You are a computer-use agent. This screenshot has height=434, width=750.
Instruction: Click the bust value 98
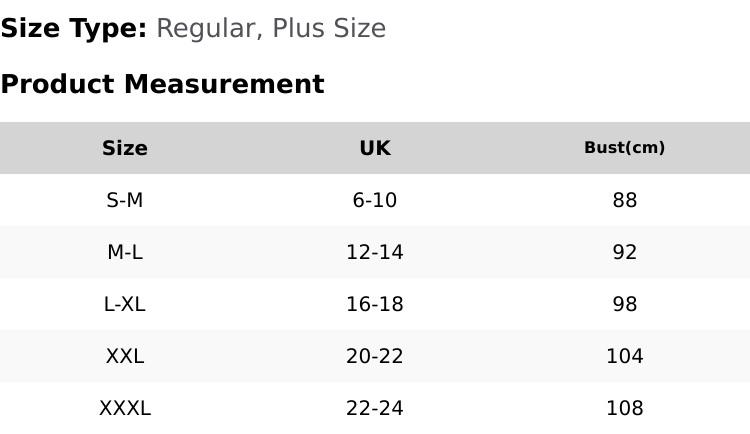pyautogui.click(x=625, y=304)
